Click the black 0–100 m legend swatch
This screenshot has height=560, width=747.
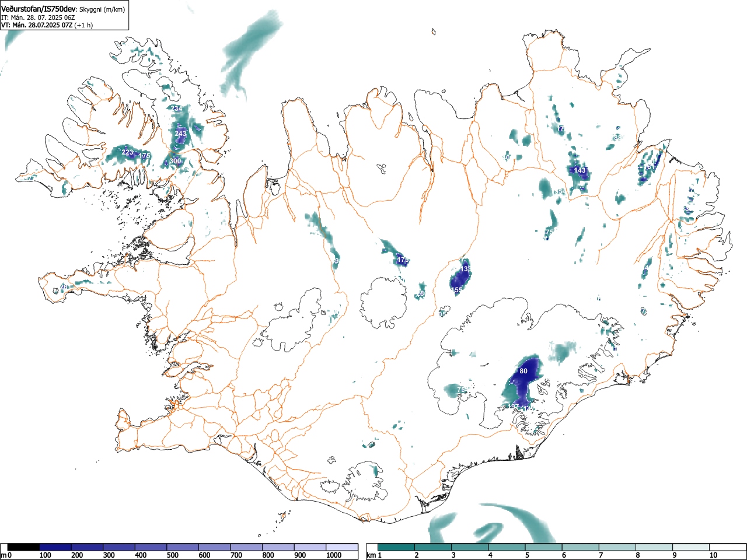click(24, 547)
